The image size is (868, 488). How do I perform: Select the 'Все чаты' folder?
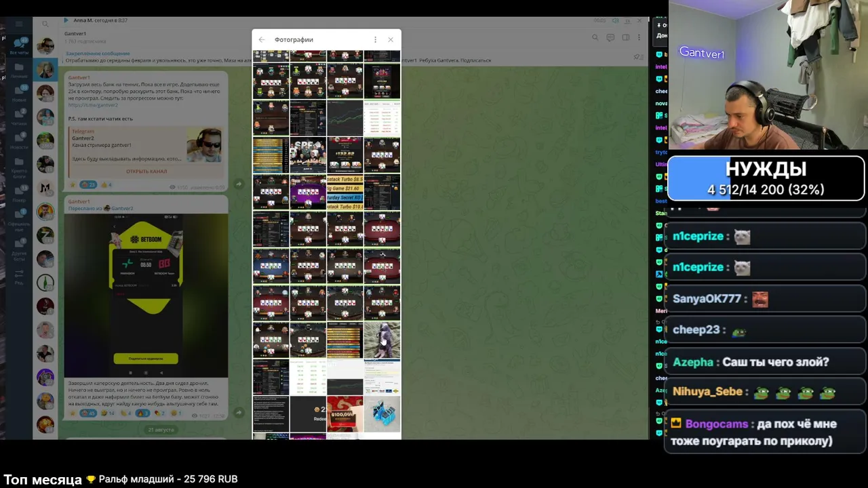pyautogui.click(x=19, y=46)
